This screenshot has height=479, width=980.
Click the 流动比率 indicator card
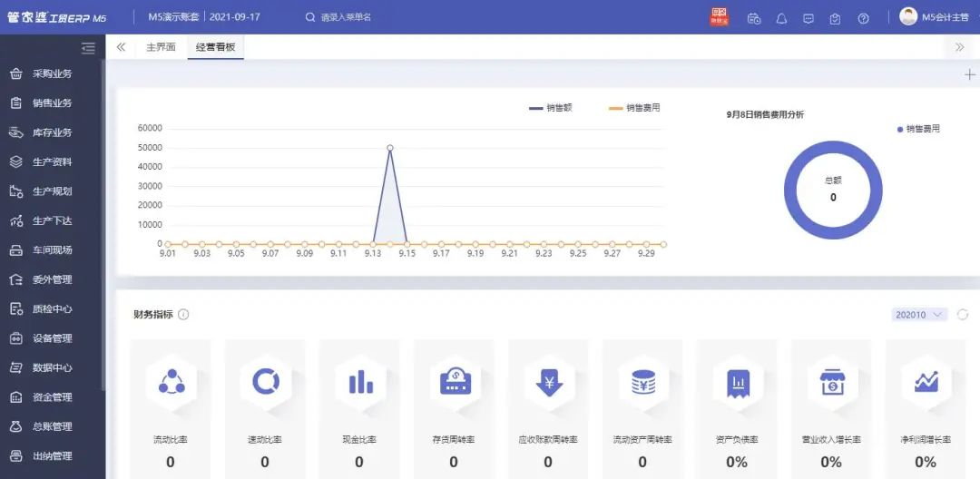point(171,408)
